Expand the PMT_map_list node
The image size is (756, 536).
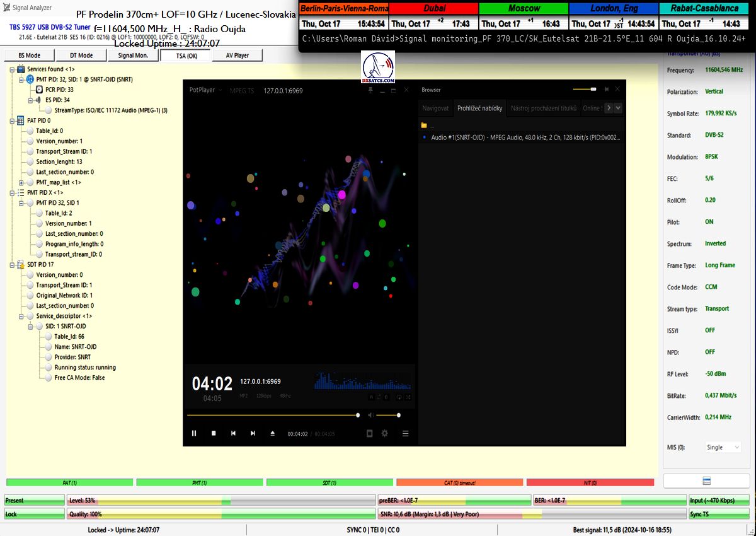tap(21, 182)
